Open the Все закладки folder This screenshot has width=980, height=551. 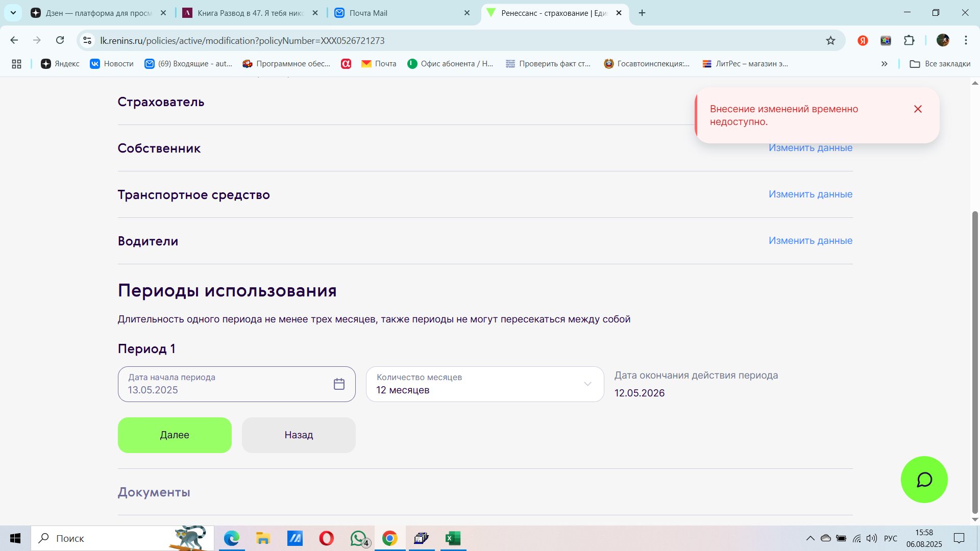(940, 64)
